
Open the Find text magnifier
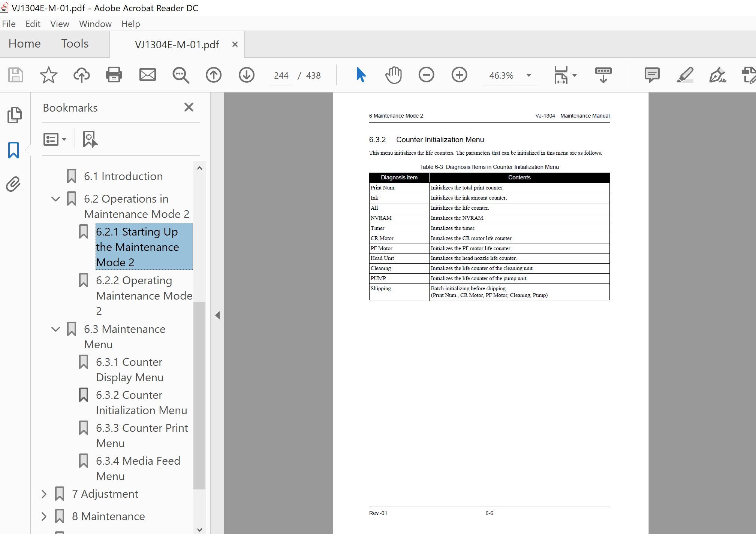point(181,75)
